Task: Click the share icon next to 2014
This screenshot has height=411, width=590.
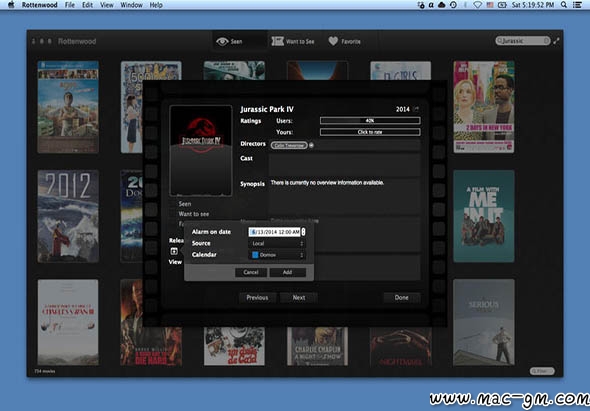Action: click(416, 109)
